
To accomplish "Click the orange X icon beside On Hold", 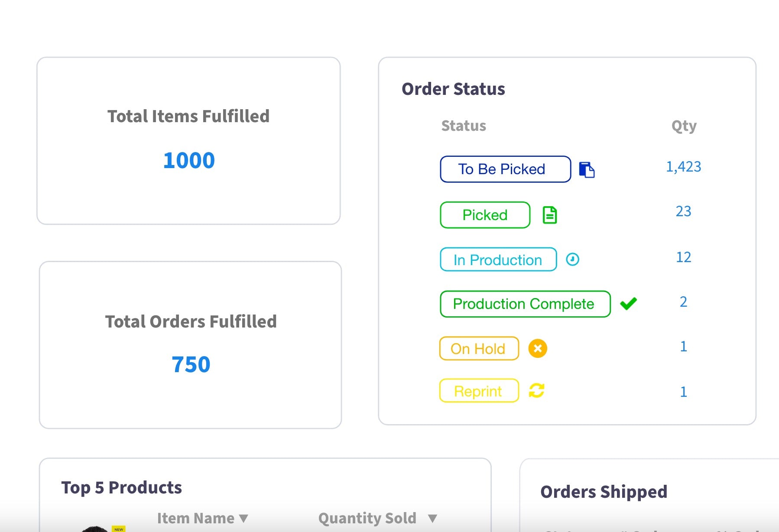I will click(x=538, y=348).
